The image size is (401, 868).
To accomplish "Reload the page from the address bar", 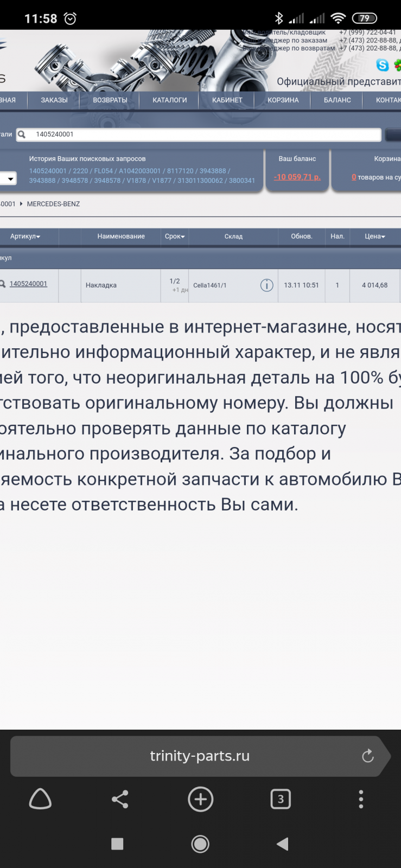I will click(x=368, y=756).
